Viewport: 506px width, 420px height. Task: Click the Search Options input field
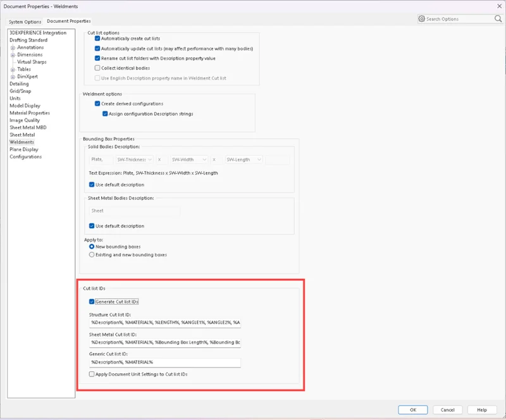(459, 19)
